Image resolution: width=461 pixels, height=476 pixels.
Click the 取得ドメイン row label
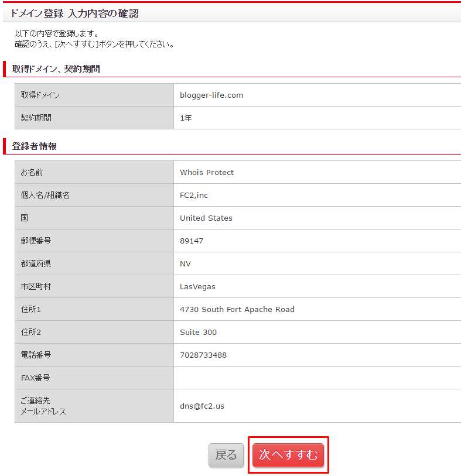[x=40, y=95]
